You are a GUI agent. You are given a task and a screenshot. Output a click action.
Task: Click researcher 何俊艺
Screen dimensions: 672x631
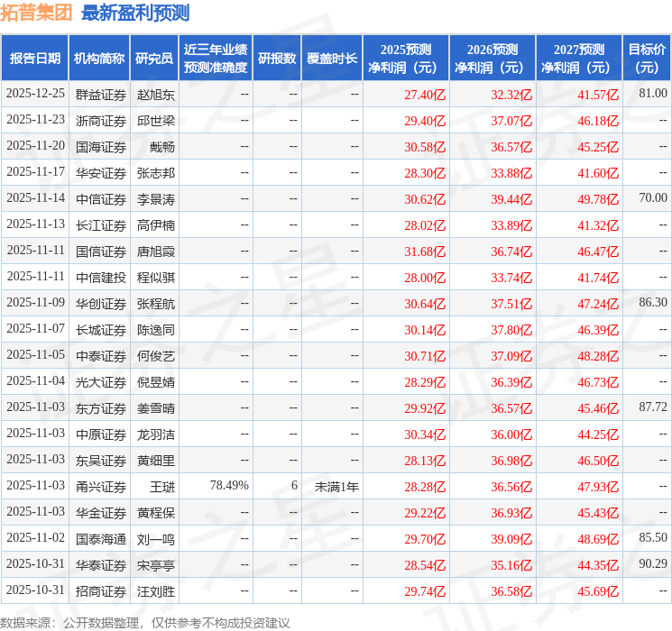click(156, 356)
